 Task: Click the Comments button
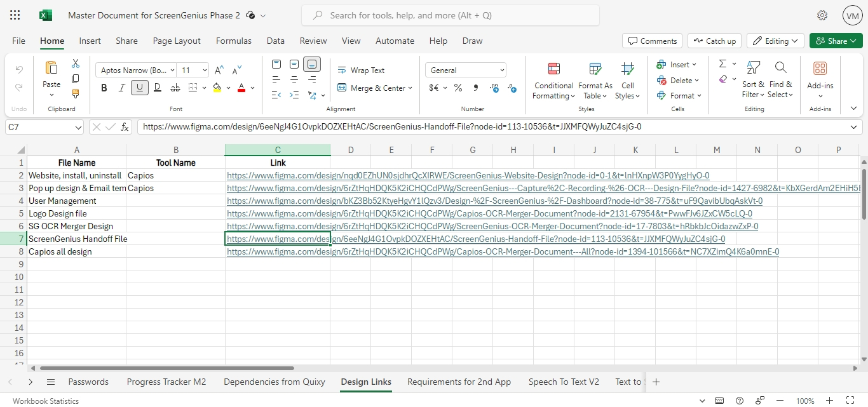pos(653,41)
